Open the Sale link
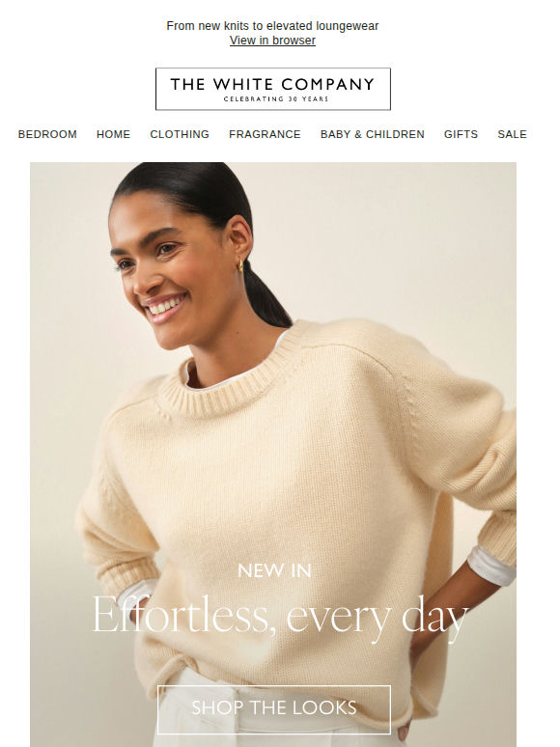Image resolution: width=560 pixels, height=747 pixels. pyautogui.click(x=513, y=134)
